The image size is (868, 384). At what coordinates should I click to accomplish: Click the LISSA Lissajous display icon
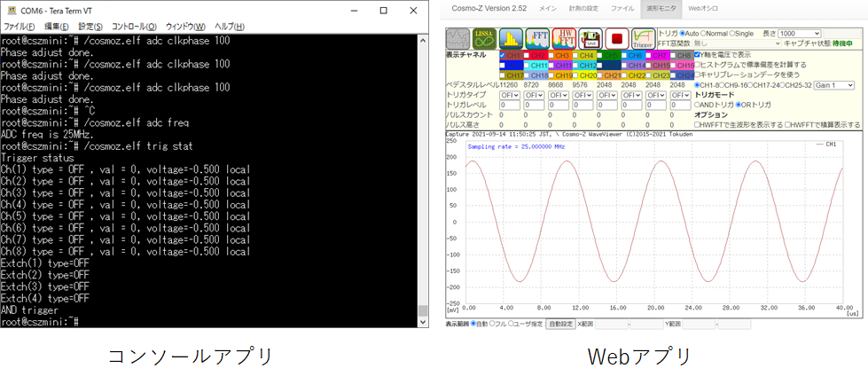pos(484,38)
